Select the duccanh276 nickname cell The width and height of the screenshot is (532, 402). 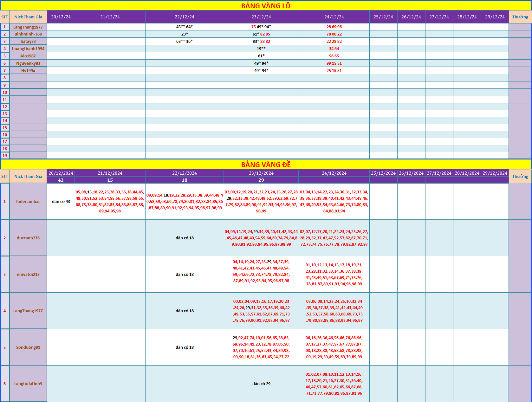click(x=28, y=238)
